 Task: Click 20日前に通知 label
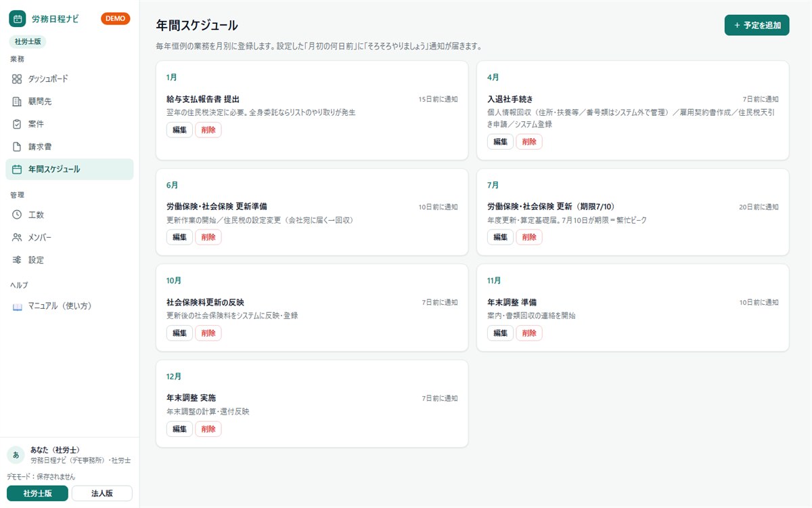tap(759, 207)
